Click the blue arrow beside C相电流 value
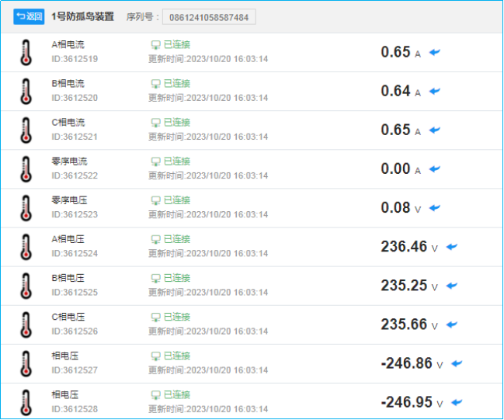This screenshot has height=420, width=504. (x=435, y=130)
